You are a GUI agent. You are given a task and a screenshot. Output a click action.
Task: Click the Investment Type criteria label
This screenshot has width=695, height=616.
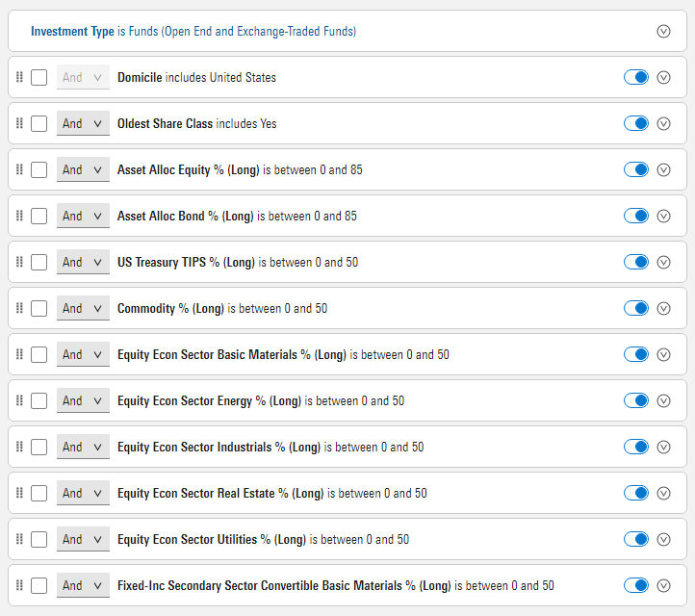(72, 31)
